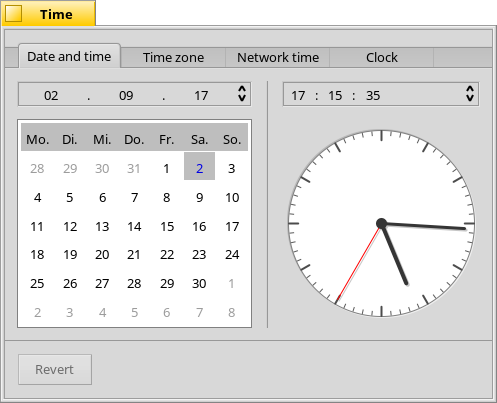This screenshot has height=403, width=497.
Task: Select day 24 in the calendar
Action: [x=232, y=255]
